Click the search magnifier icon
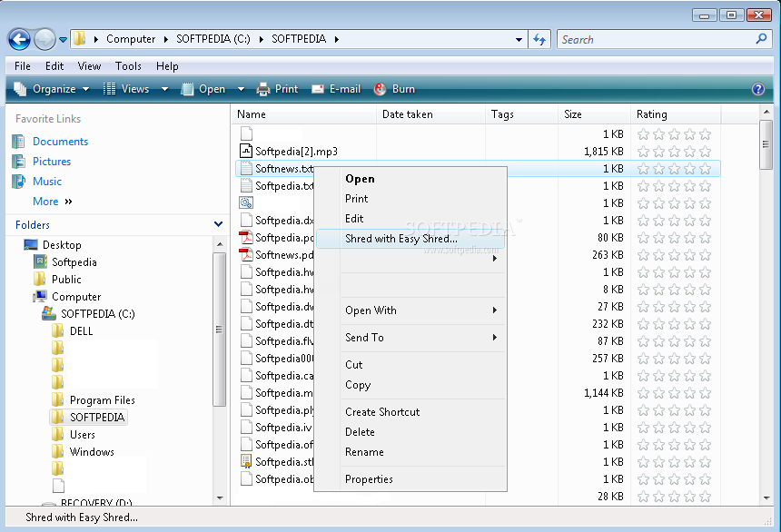This screenshot has width=781, height=532. pyautogui.click(x=761, y=39)
